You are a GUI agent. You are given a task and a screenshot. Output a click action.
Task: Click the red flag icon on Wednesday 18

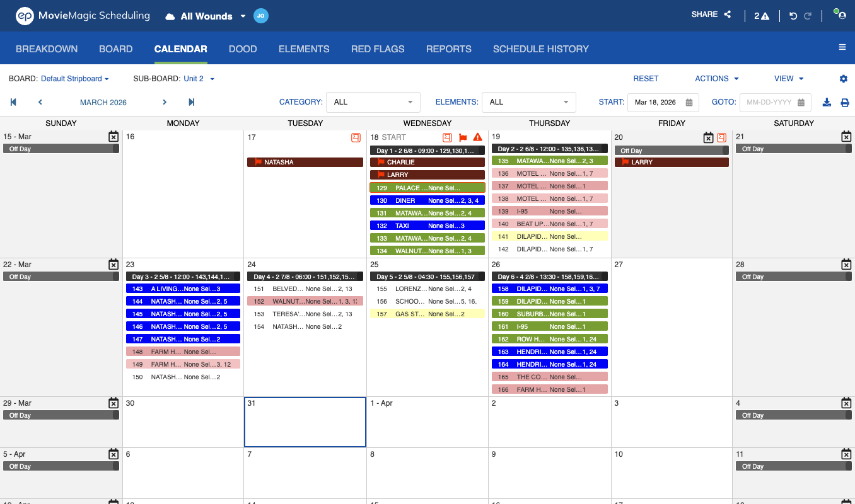click(462, 137)
